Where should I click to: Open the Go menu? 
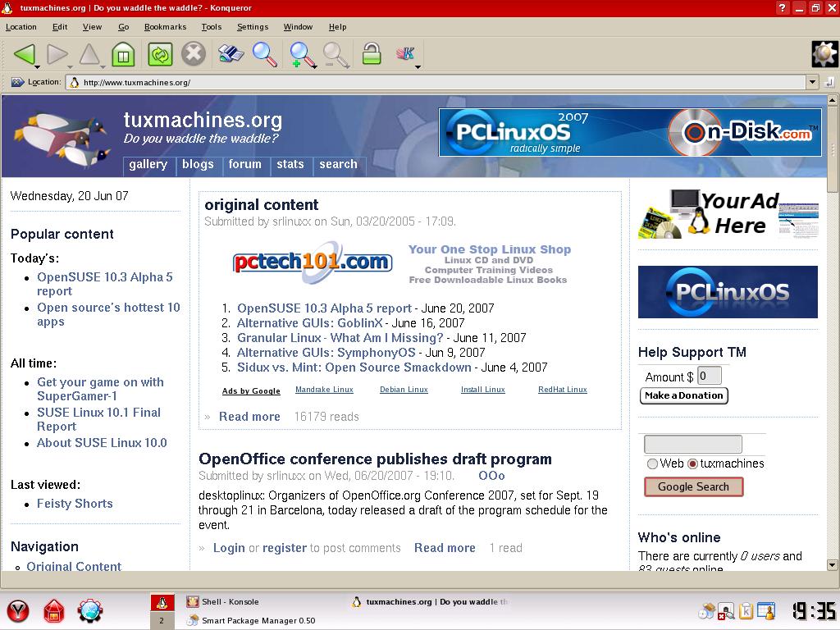pyautogui.click(x=124, y=27)
